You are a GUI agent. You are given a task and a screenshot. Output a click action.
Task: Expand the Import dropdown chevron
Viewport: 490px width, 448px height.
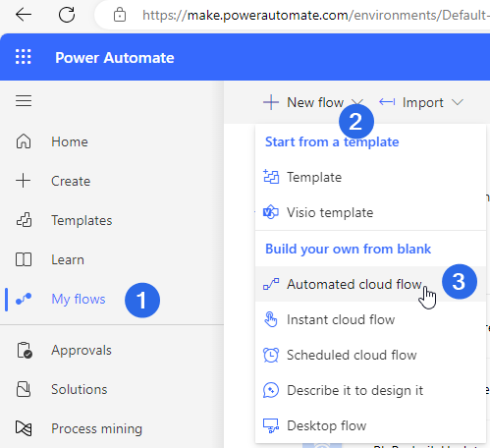(458, 102)
